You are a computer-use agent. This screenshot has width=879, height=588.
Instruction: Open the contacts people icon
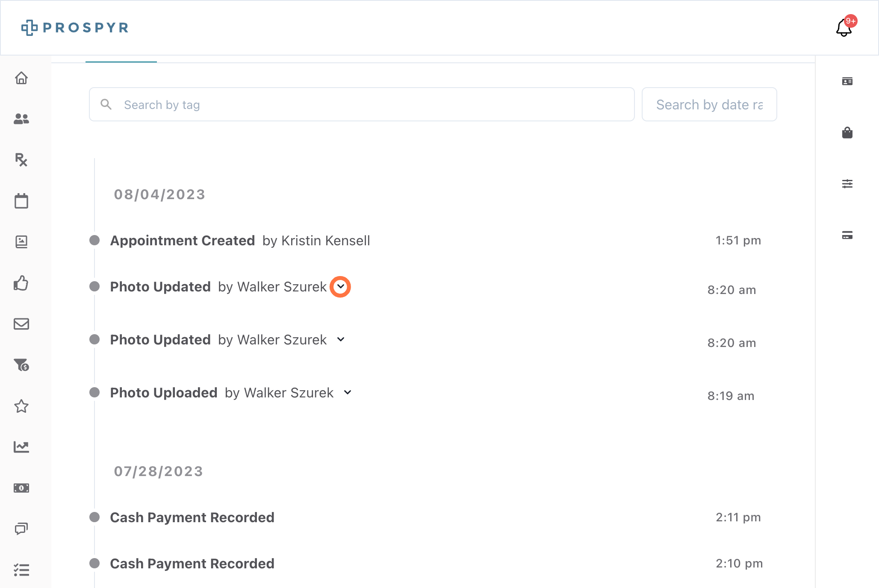coord(21,119)
